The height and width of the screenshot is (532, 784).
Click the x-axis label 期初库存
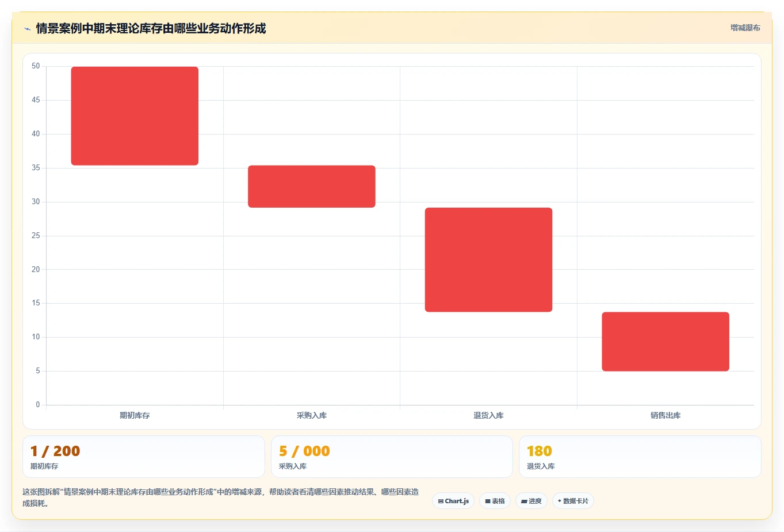point(135,415)
